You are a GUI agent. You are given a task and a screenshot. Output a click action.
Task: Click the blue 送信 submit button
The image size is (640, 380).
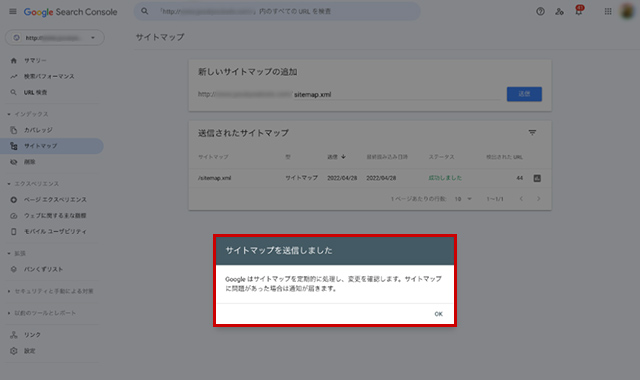click(x=524, y=94)
